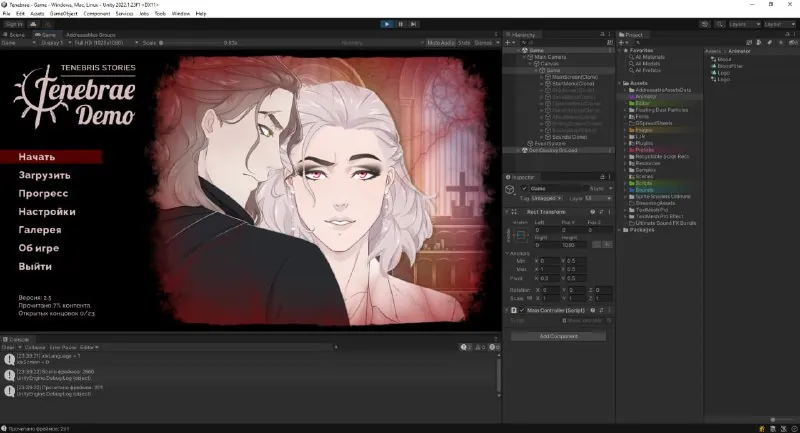Open the File menu

coord(7,14)
